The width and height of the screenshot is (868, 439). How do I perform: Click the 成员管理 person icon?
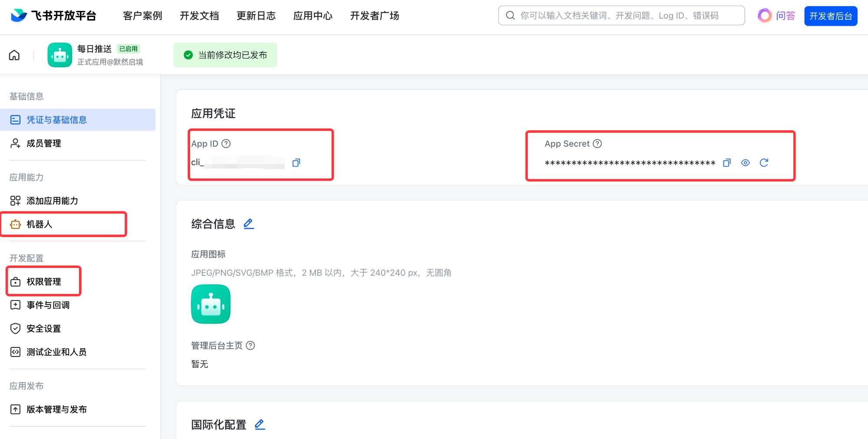pos(15,143)
